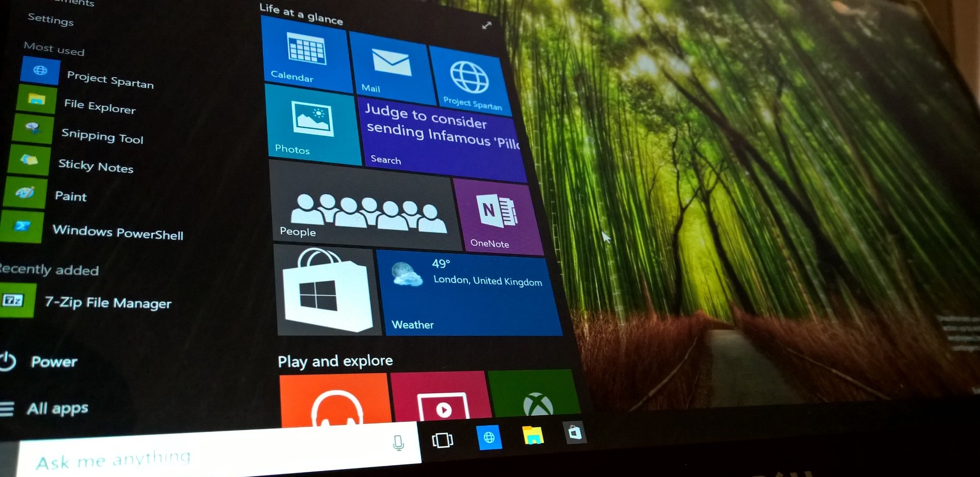980x477 pixels.
Task: Select the Paint entry text
Action: click(71, 196)
